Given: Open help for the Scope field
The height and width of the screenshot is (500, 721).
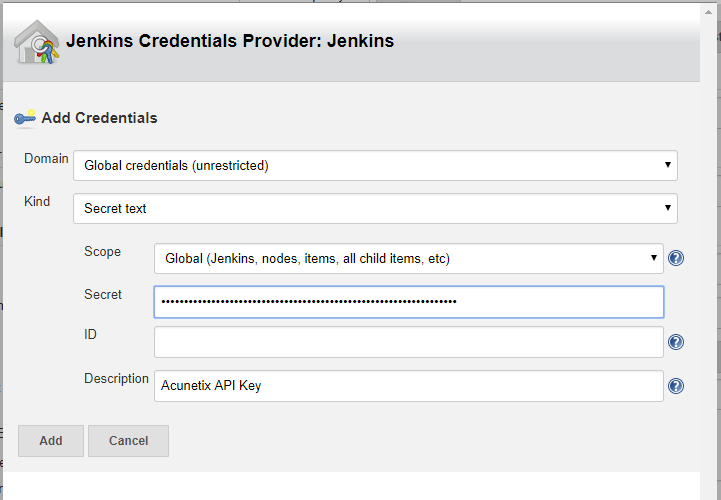Looking at the screenshot, I should coord(676,258).
